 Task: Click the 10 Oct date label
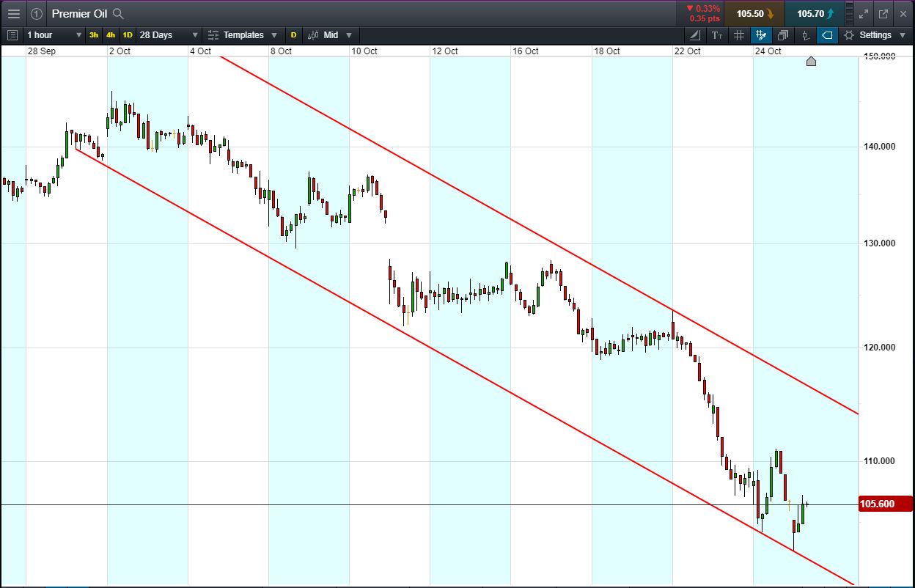[x=364, y=51]
